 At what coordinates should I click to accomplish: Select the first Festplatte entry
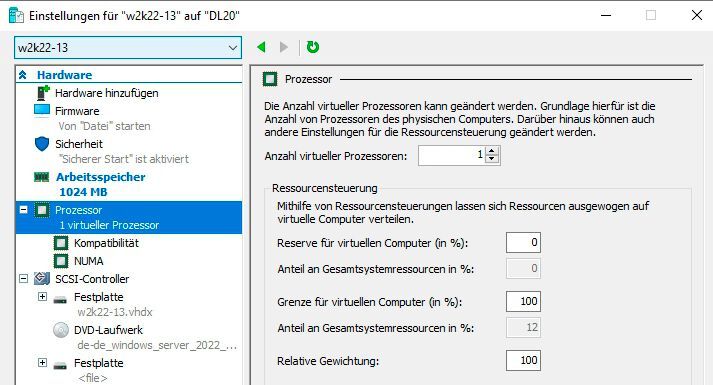(x=99, y=297)
